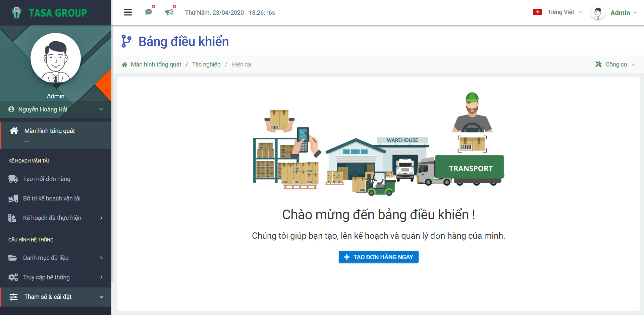Select Màn hình tổng quát sidebar item
Screen dimensions: 644x315
pyautogui.click(x=50, y=131)
